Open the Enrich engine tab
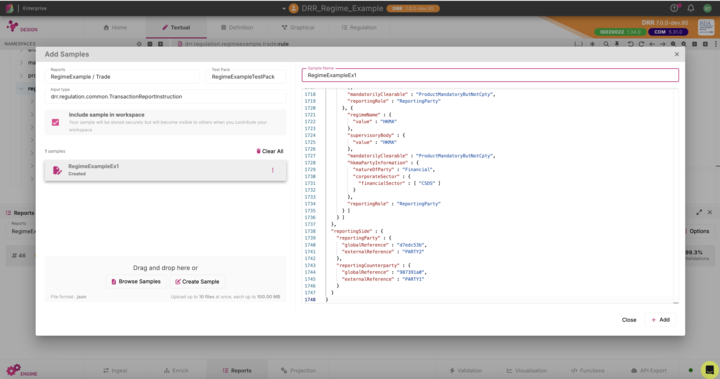The image size is (720, 379). [x=176, y=370]
